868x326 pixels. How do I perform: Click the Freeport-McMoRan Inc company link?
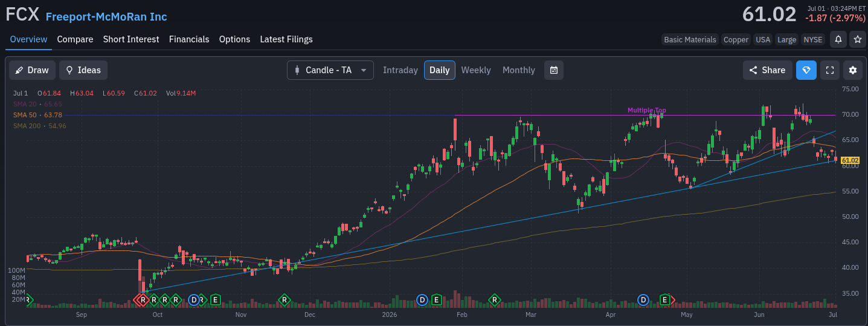[106, 17]
